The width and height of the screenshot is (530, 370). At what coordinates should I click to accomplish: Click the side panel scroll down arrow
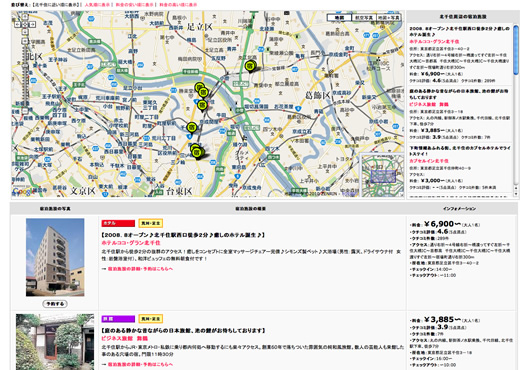point(516,194)
